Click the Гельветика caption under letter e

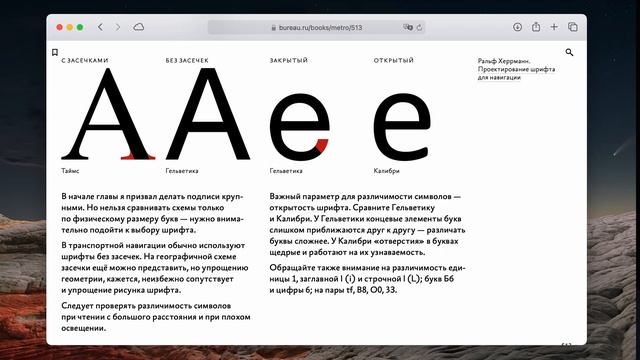tap(286, 171)
